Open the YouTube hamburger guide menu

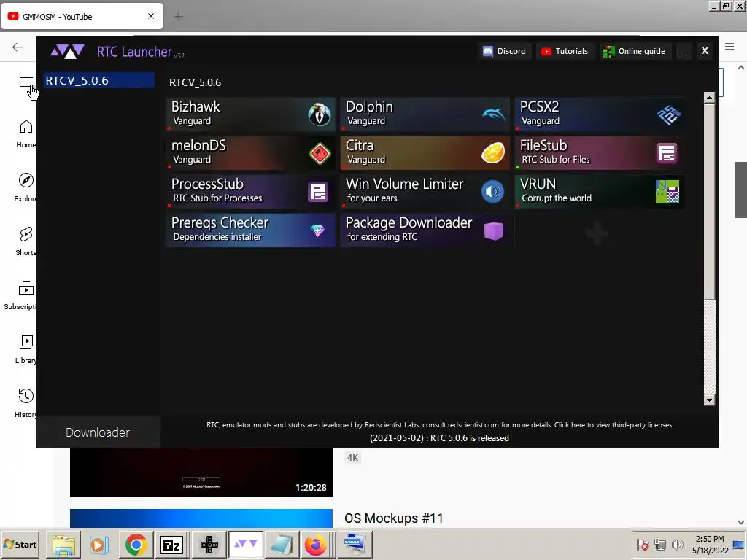coord(26,82)
